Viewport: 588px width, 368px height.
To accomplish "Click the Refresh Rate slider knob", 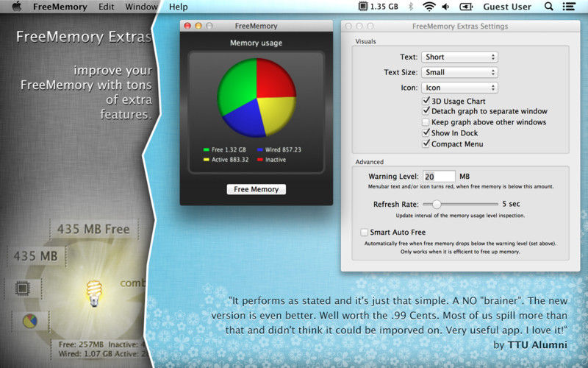I will 437,205.
